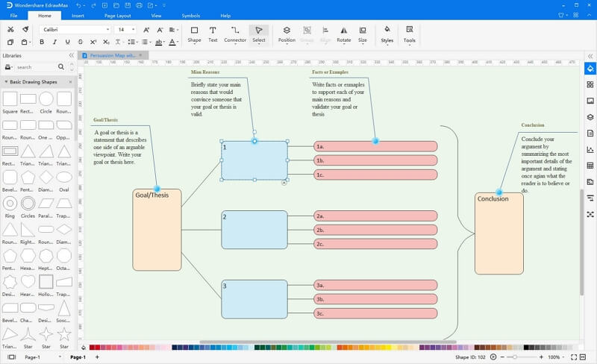Switch to the Symbols tab
Image resolution: width=597 pixels, height=364 pixels.
click(191, 16)
